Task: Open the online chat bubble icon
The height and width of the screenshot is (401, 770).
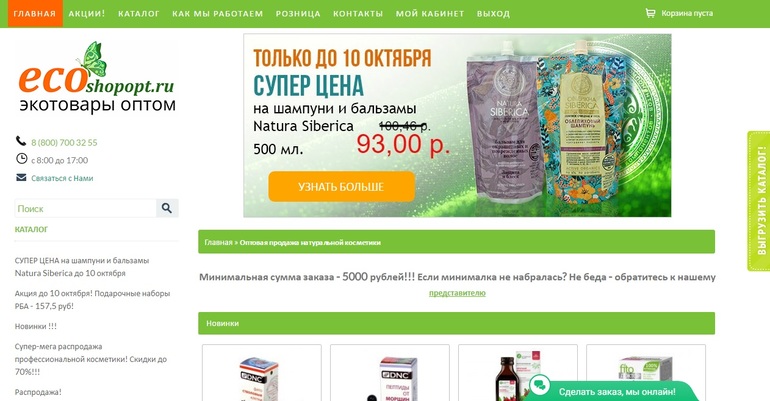Action: 540,385
